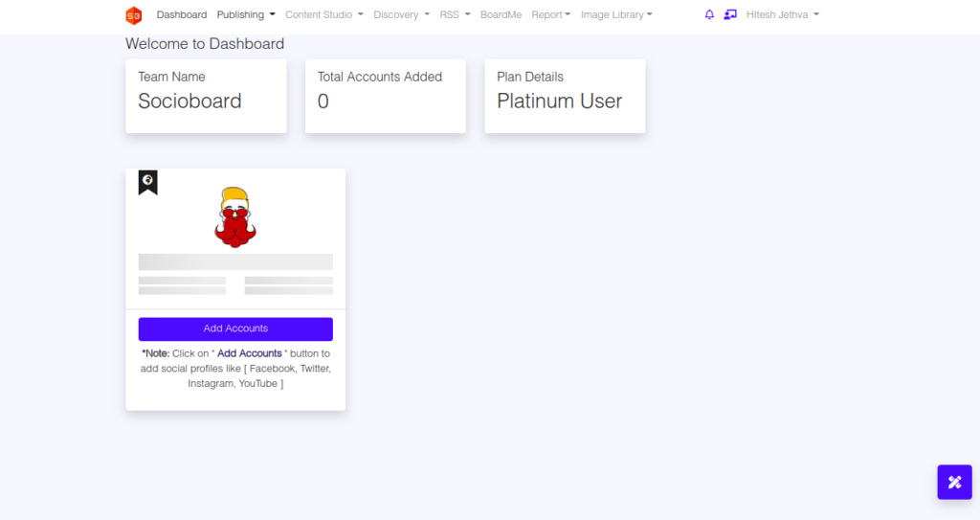This screenshot has height=520, width=980.
Task: Open the floating purple quick-action button
Action: pyautogui.click(x=954, y=482)
